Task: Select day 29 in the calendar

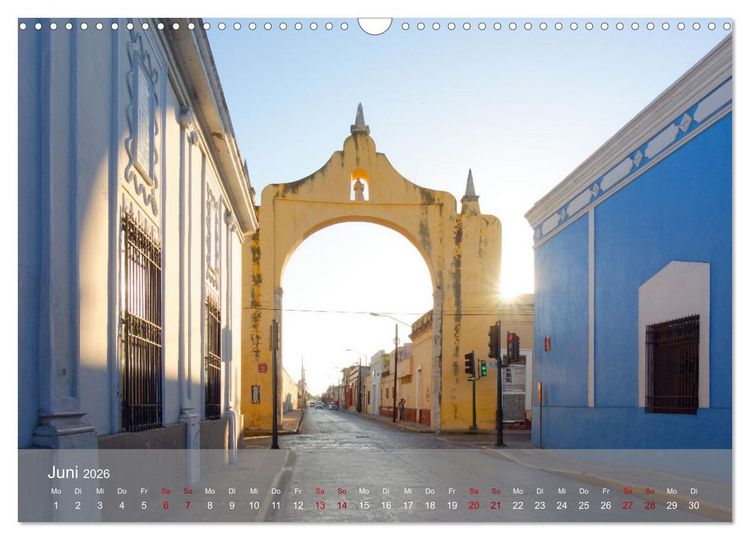Action: pos(672,506)
